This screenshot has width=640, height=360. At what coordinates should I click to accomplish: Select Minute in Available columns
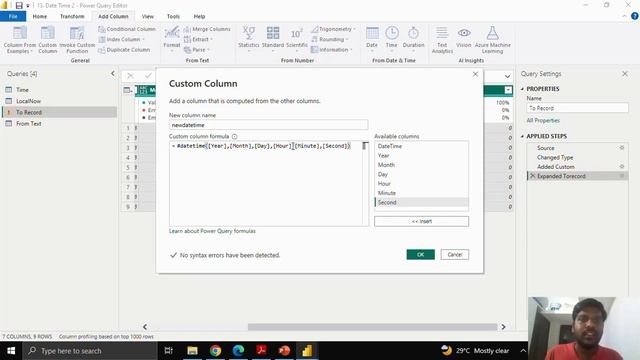pyautogui.click(x=421, y=193)
